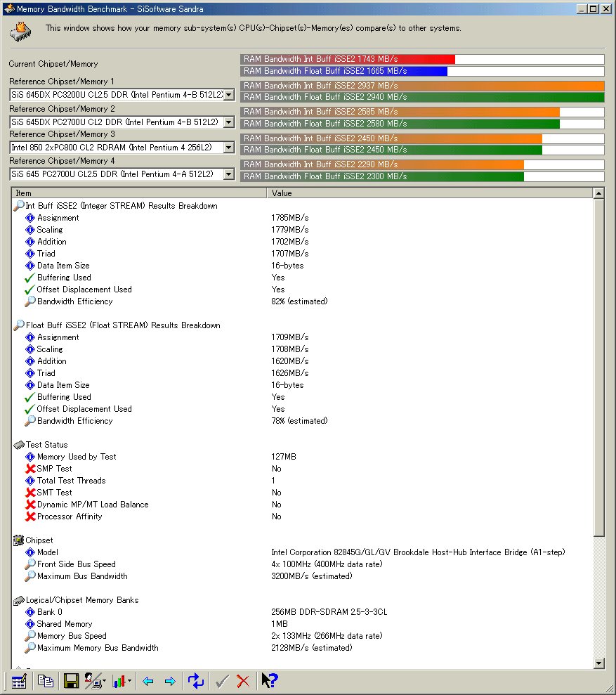
Task: Select Dynamic MP/MT Load Balance row
Action: click(302, 505)
